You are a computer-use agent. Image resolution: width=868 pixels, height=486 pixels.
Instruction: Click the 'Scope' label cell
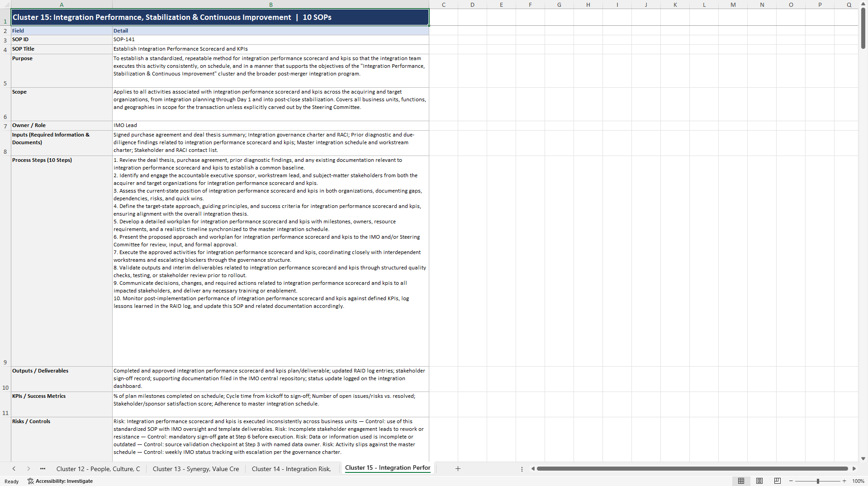click(x=62, y=104)
